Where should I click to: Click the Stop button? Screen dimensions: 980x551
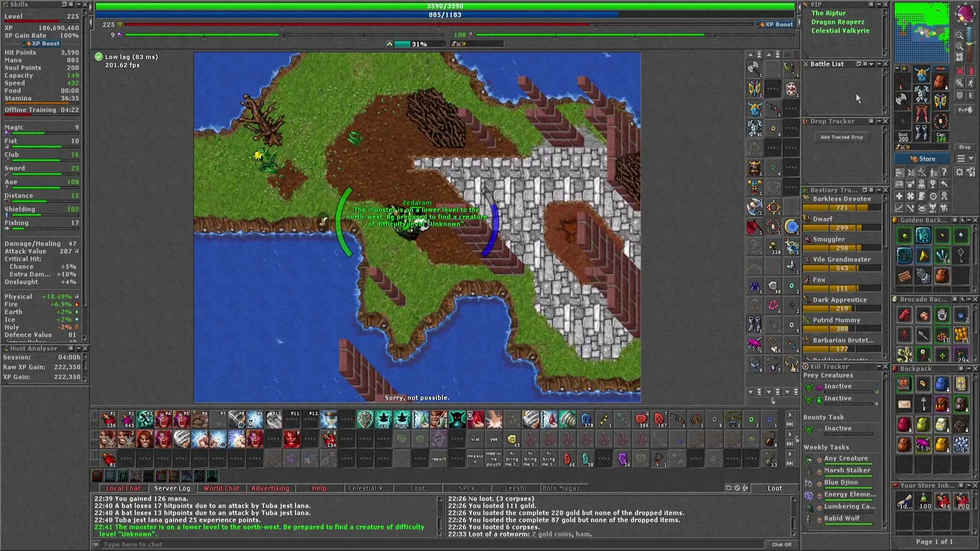coord(965,147)
